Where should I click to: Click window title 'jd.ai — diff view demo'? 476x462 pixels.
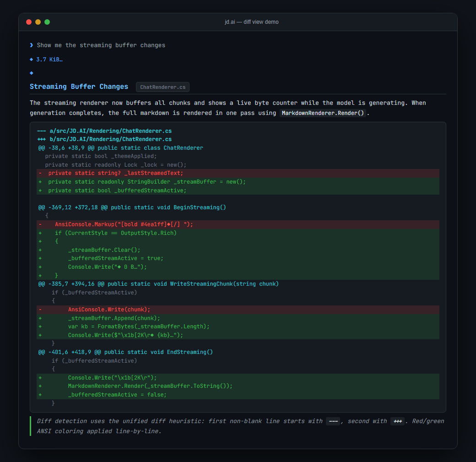[252, 22]
